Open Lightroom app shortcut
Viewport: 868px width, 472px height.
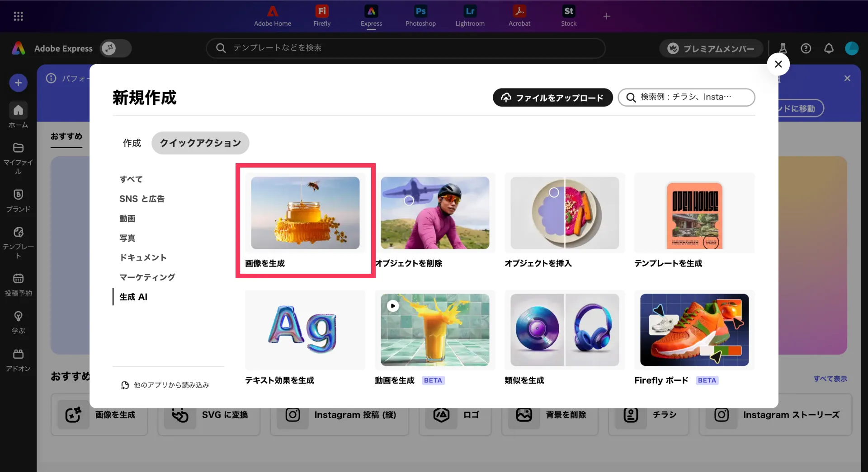tap(470, 16)
